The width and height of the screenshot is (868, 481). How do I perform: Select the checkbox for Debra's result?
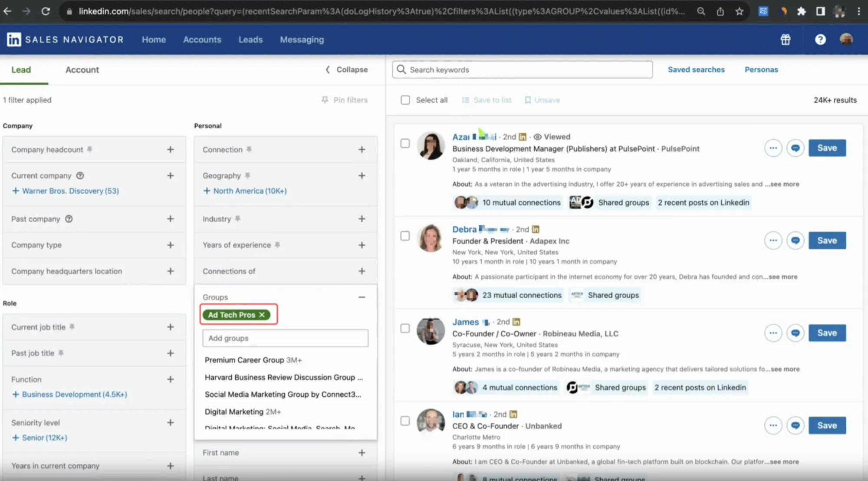(x=405, y=236)
